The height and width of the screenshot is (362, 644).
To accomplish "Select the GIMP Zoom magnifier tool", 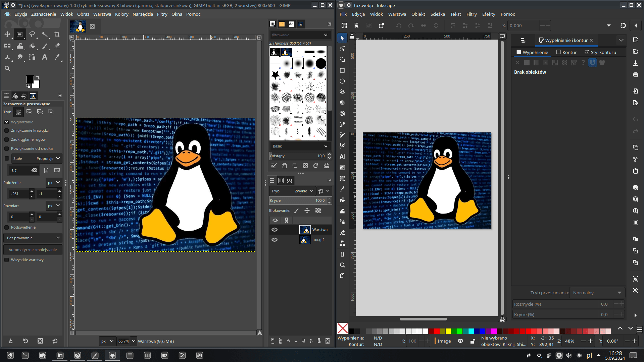I will click(x=7, y=68).
